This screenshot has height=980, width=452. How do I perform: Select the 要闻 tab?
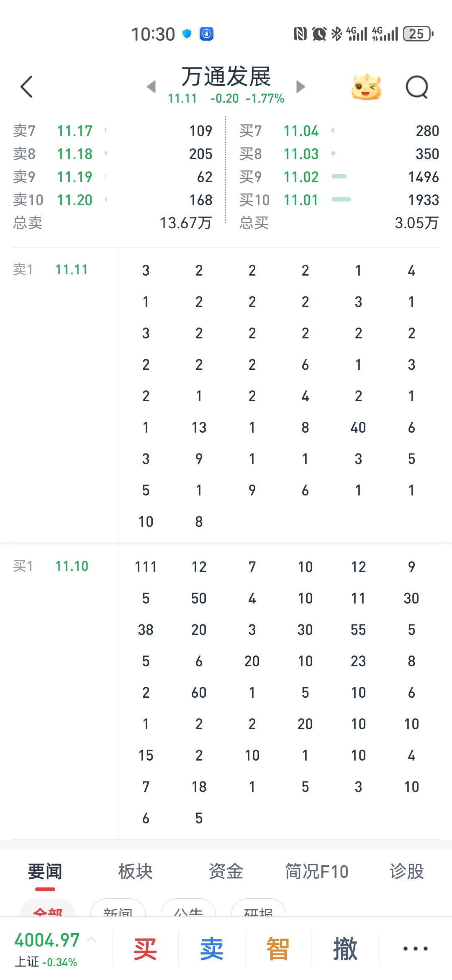coord(45,872)
